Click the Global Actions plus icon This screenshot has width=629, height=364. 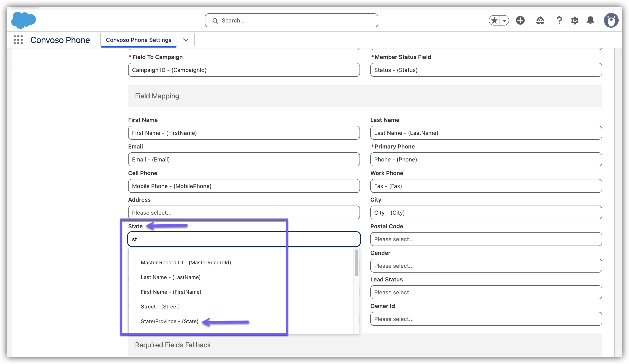point(520,21)
